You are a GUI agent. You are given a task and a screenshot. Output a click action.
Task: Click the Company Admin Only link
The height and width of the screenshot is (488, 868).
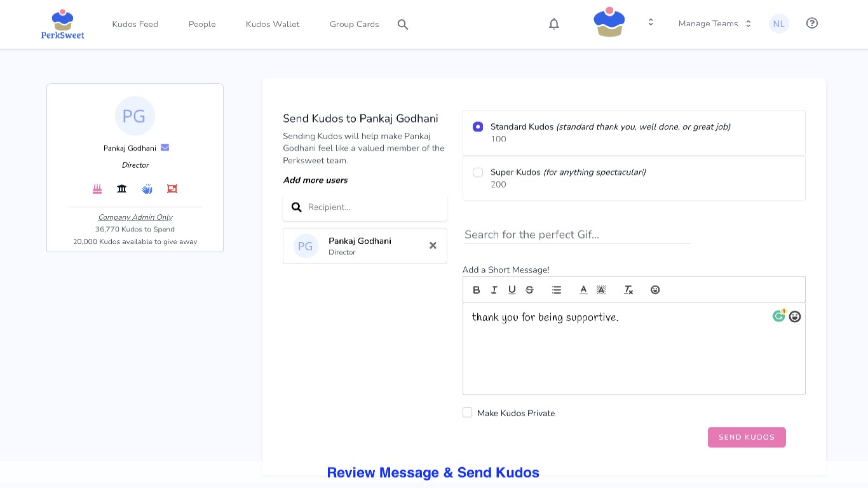tap(135, 217)
